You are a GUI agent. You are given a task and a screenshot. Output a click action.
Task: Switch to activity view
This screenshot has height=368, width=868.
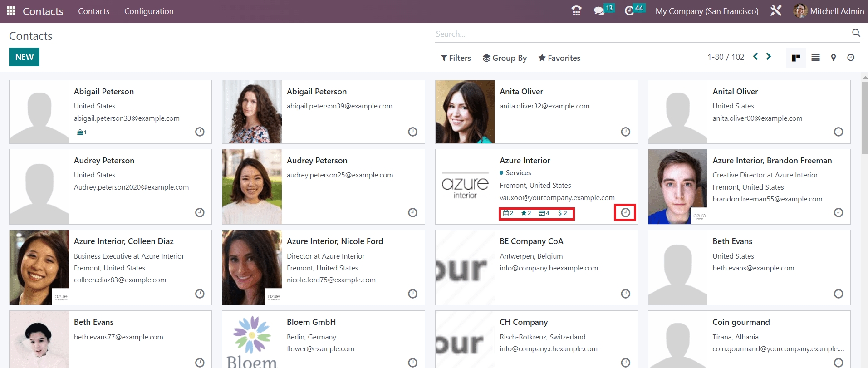coord(851,58)
